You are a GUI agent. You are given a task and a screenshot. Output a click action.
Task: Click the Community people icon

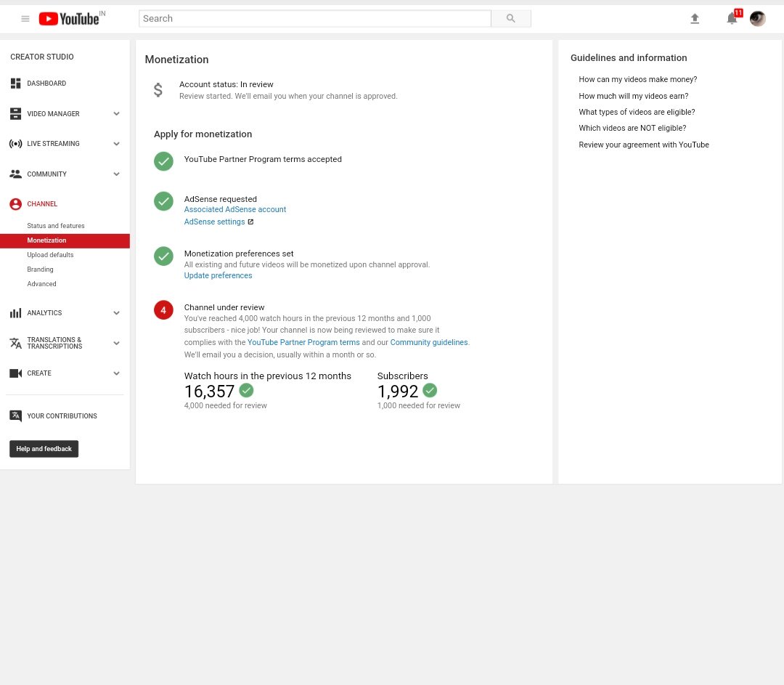point(15,174)
